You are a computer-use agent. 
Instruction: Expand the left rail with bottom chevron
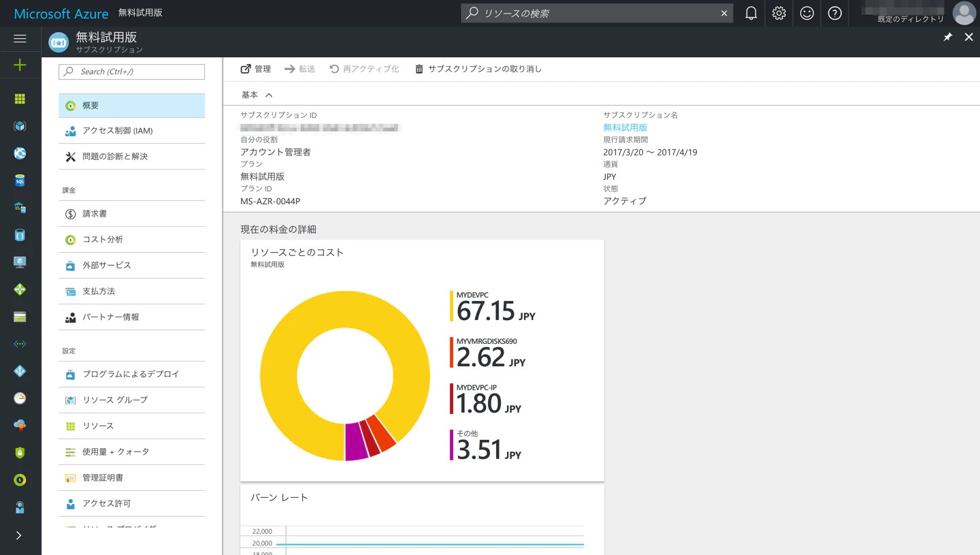(19, 536)
